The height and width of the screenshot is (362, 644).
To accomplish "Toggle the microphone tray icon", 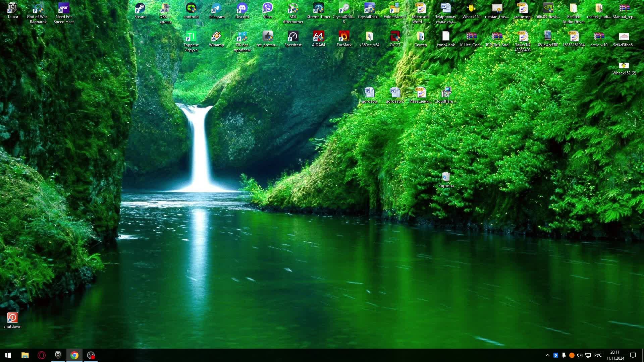I will (563, 355).
